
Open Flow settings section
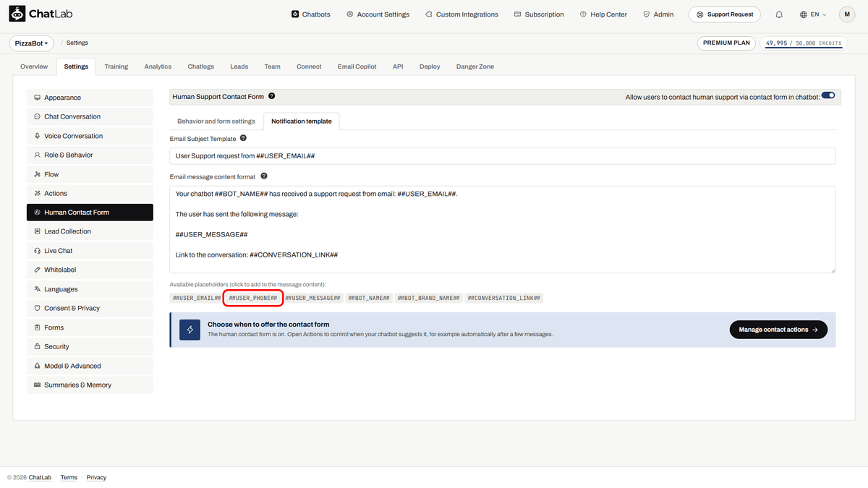tap(90, 174)
